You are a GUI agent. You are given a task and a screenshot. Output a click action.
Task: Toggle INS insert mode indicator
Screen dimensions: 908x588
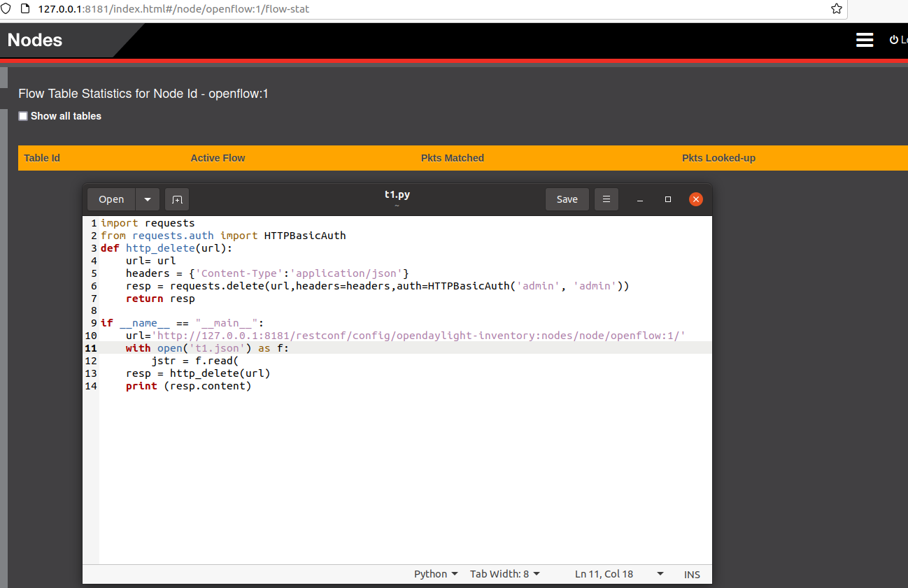692,574
